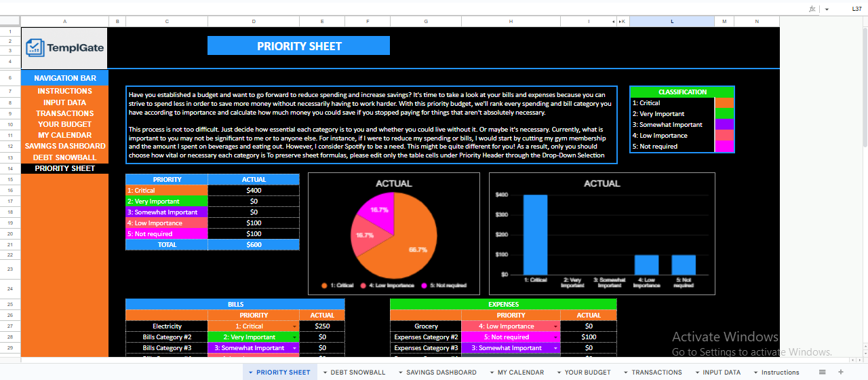Open the YOUR BUDGET tab menu arrow
868x380 pixels.
559,372
